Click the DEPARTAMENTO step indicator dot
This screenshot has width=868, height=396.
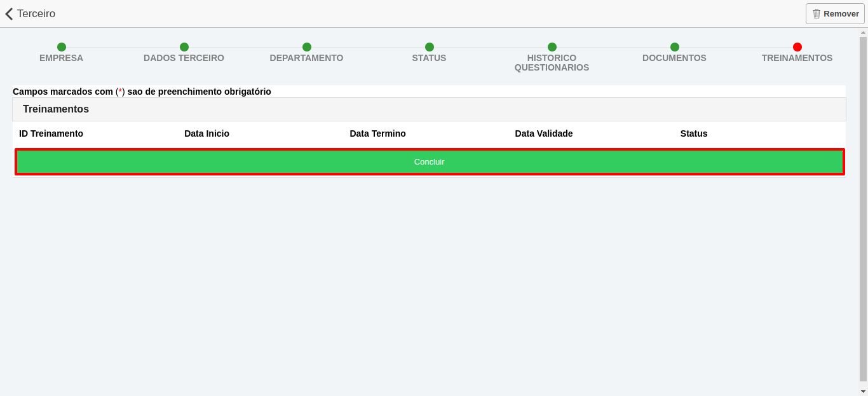point(306,47)
